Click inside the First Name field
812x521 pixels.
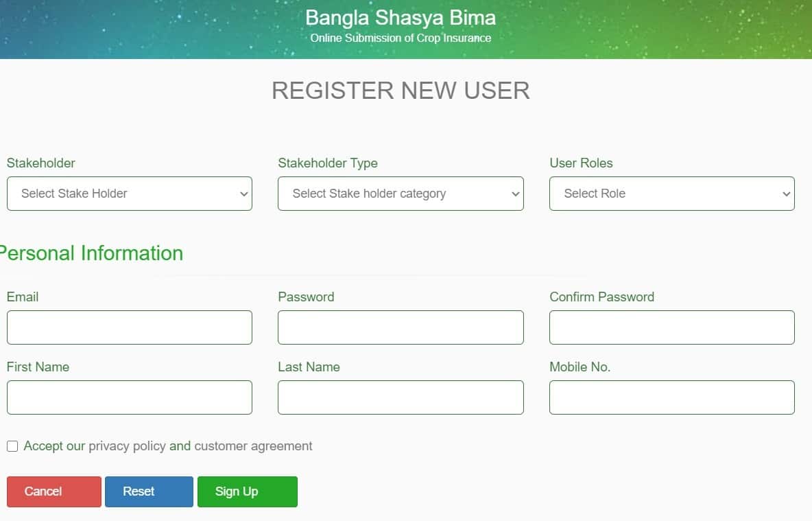tap(129, 397)
